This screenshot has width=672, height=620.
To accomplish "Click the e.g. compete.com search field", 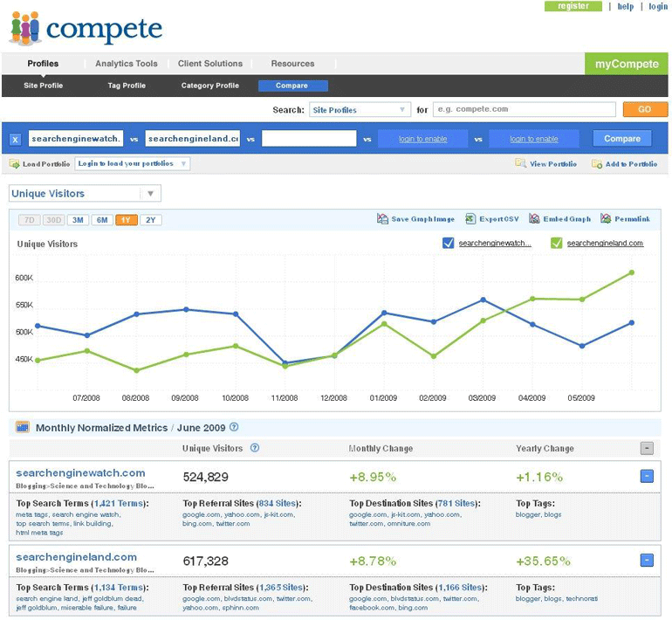I will point(525,109).
